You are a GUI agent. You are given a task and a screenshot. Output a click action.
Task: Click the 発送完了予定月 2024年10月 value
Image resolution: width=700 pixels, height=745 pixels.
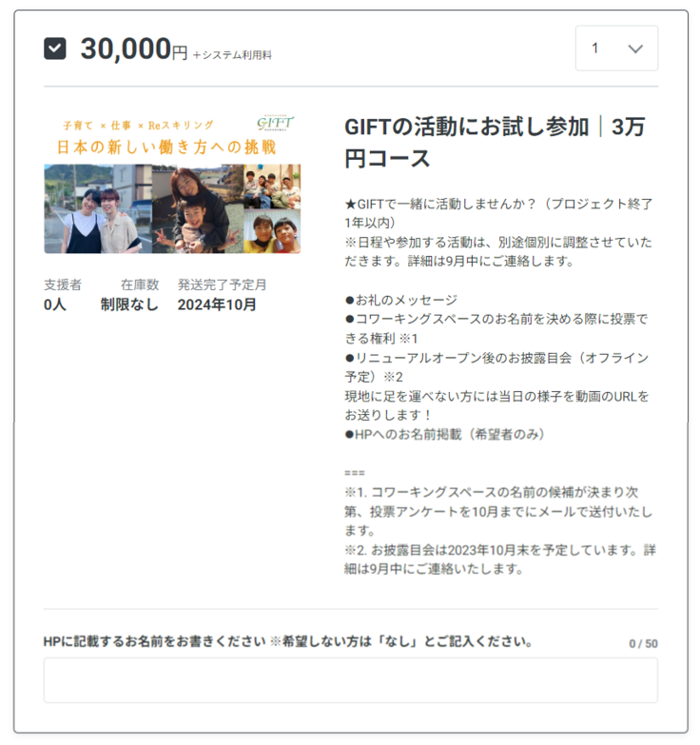pos(222,295)
